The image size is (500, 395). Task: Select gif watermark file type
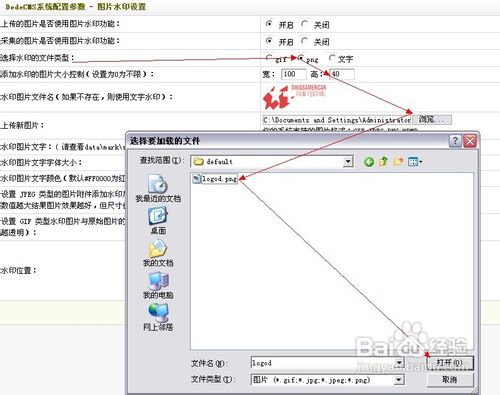269,58
